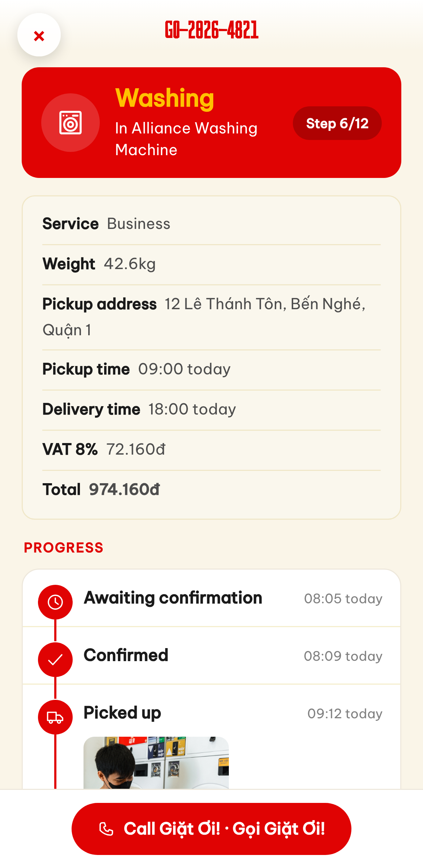Viewport: 423px width, 868px height.
Task: Tap the Total 974.160đ row
Action: pos(211,490)
